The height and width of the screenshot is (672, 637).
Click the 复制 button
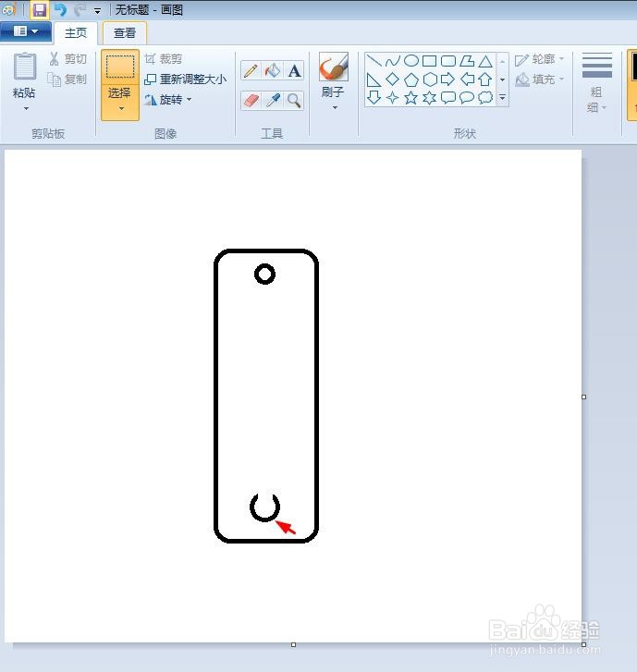click(67, 79)
